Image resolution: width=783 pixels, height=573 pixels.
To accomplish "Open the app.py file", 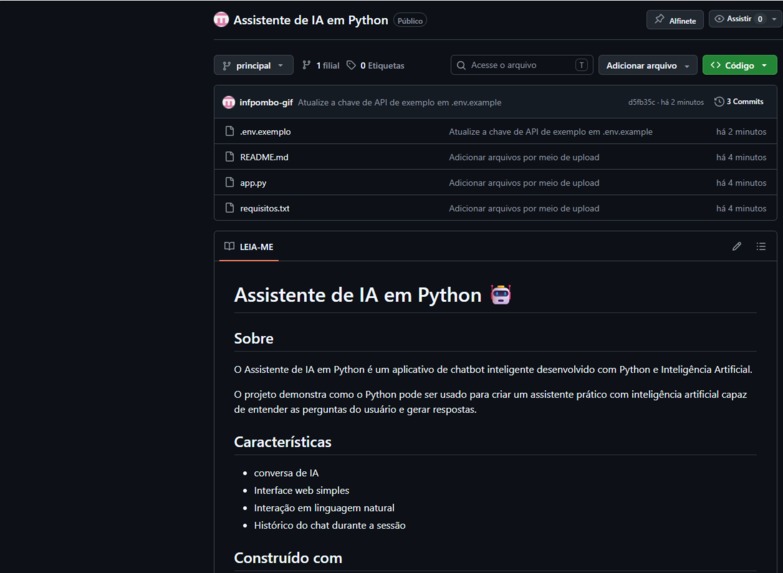I will click(x=253, y=183).
